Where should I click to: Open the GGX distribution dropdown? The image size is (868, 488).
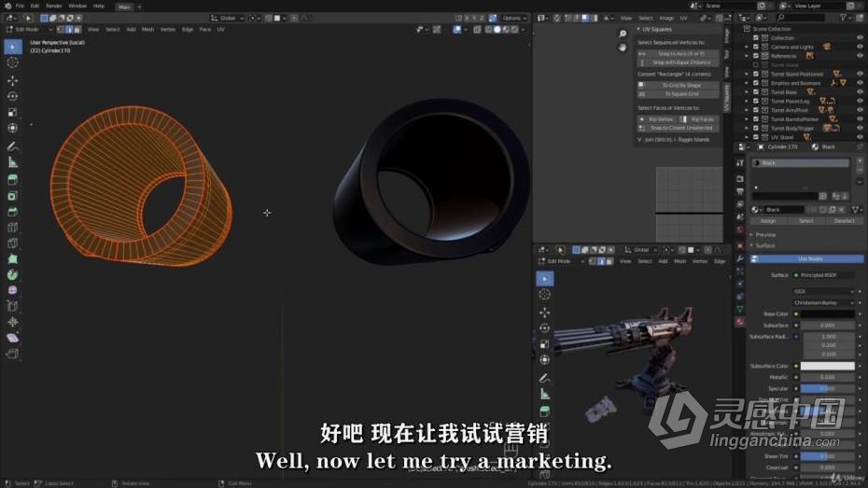coord(824,291)
